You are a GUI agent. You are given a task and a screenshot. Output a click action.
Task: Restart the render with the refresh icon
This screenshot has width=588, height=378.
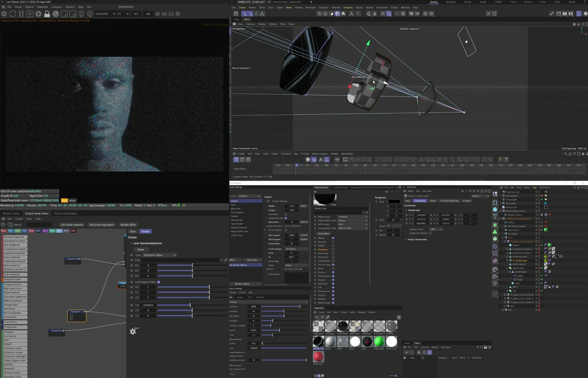pyautogui.click(x=13, y=14)
